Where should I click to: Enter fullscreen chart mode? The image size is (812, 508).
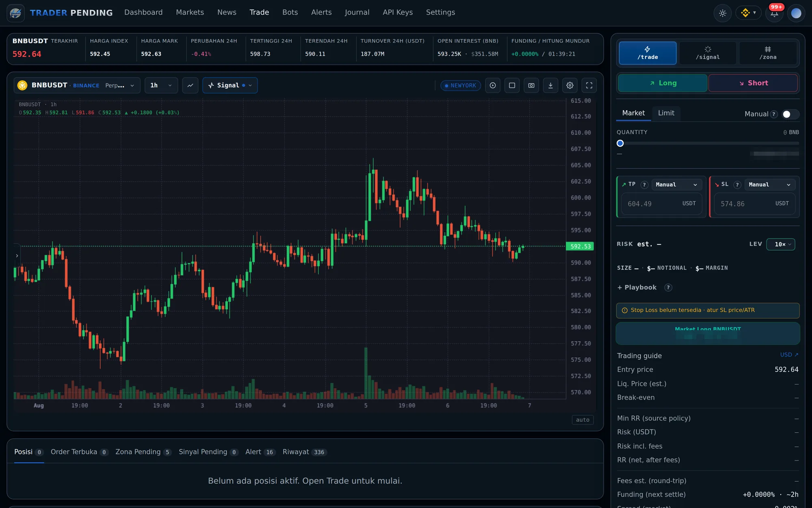(x=589, y=85)
